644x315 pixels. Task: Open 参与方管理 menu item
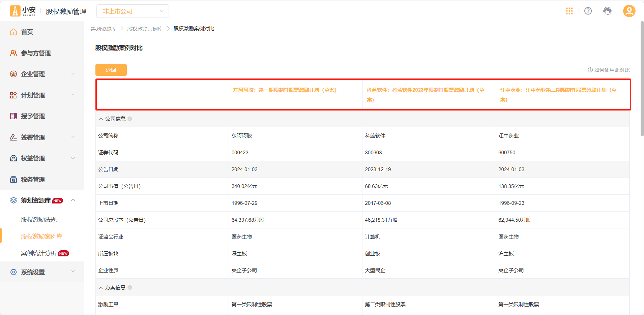[x=42, y=53]
